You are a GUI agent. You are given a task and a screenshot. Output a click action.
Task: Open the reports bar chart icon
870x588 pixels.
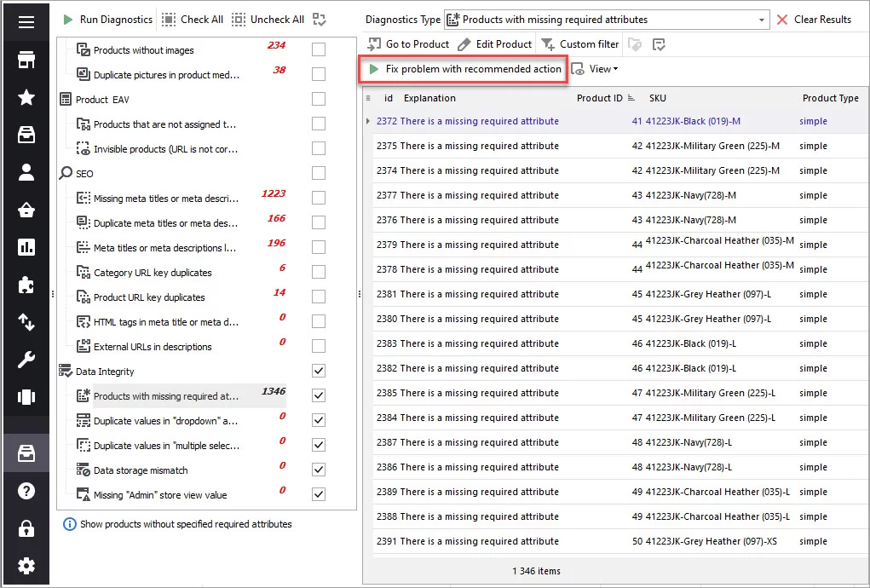26,247
